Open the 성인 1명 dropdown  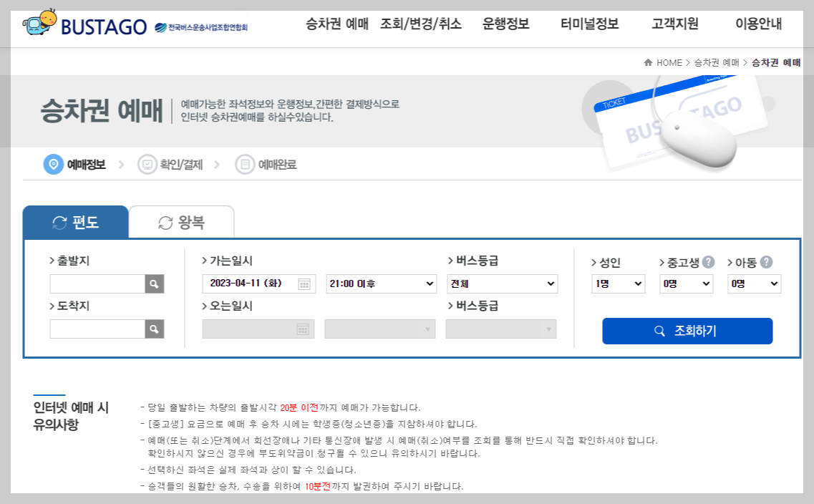tap(619, 284)
